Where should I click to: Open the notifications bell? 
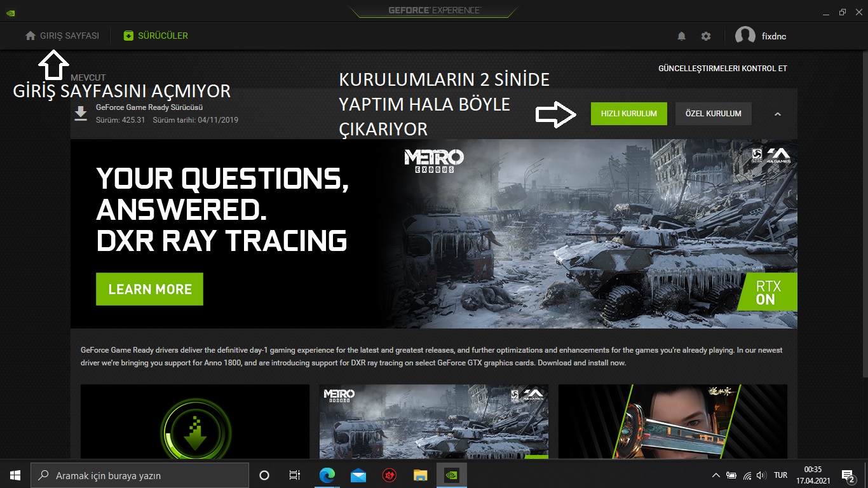[682, 36]
